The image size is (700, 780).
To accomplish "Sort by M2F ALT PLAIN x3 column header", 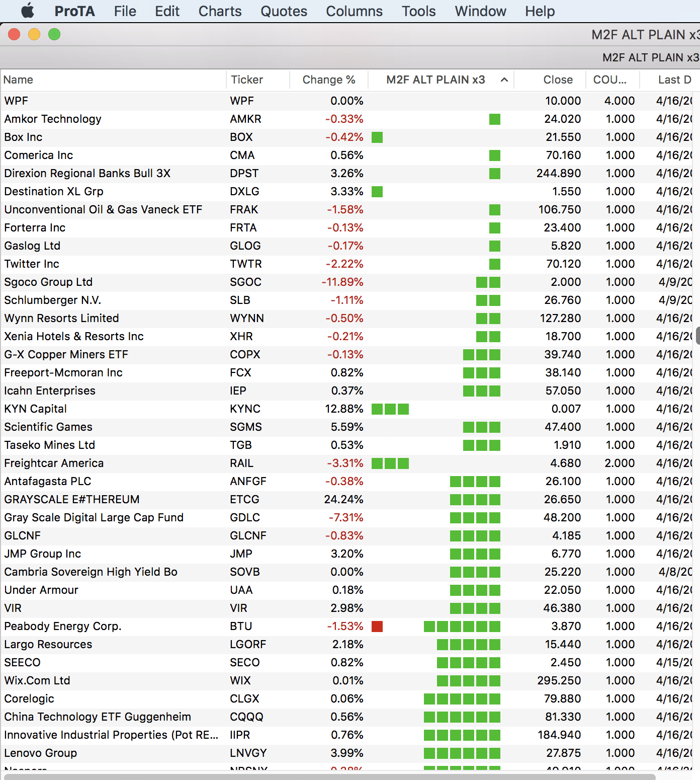I will [x=441, y=80].
